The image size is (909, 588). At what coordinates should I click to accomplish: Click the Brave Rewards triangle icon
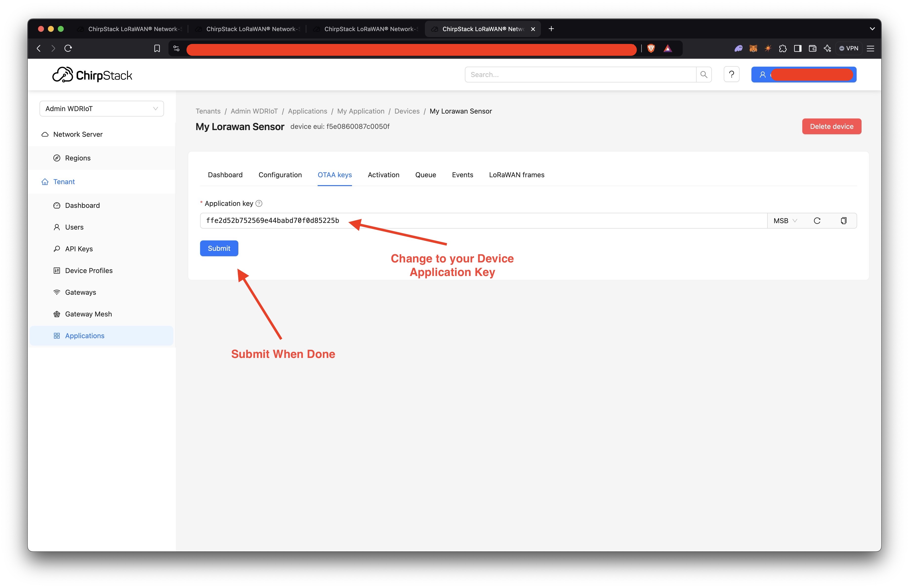[x=668, y=48]
